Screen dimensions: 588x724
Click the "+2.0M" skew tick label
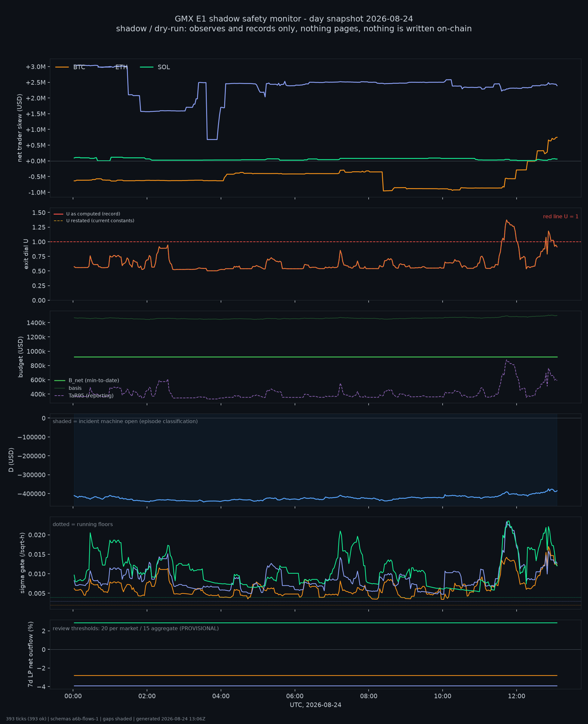36,98
